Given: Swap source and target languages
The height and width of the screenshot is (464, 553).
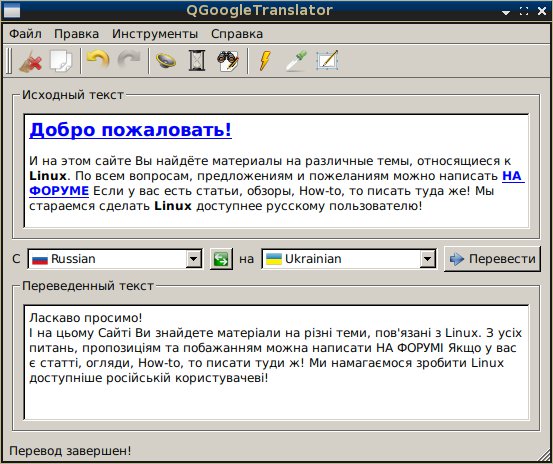Looking at the screenshot, I should (221, 259).
